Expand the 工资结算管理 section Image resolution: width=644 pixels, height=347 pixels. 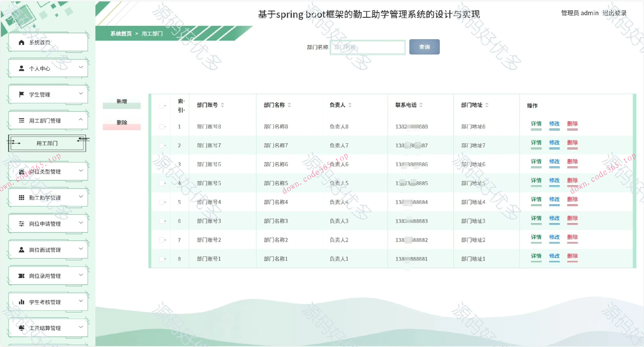[80, 327]
